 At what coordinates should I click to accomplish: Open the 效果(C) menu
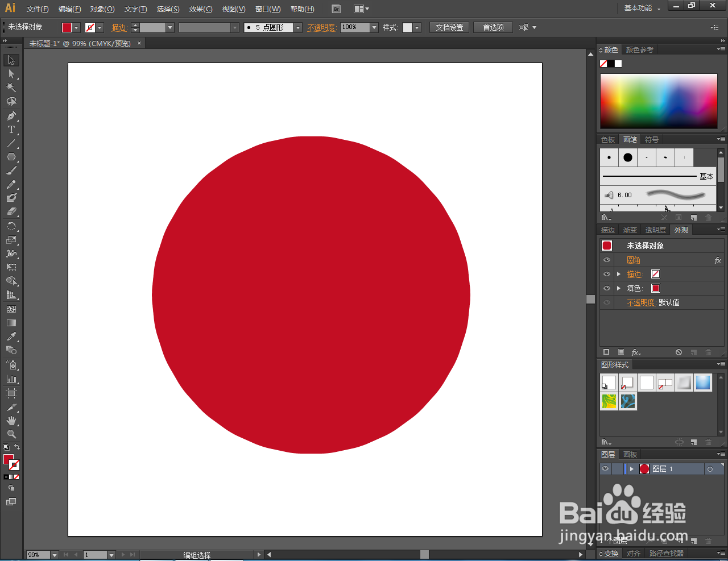click(x=201, y=9)
